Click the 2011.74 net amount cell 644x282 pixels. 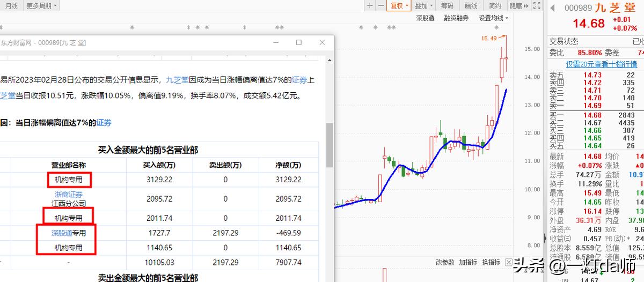(288, 218)
